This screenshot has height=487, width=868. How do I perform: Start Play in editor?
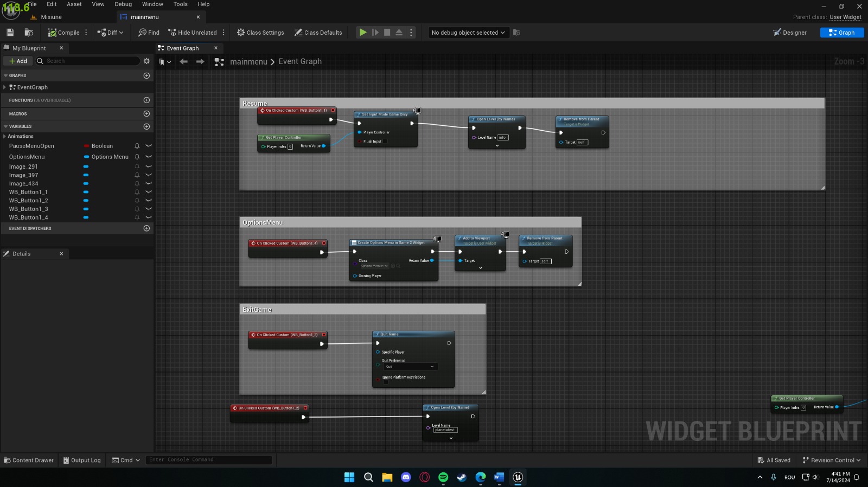click(363, 33)
